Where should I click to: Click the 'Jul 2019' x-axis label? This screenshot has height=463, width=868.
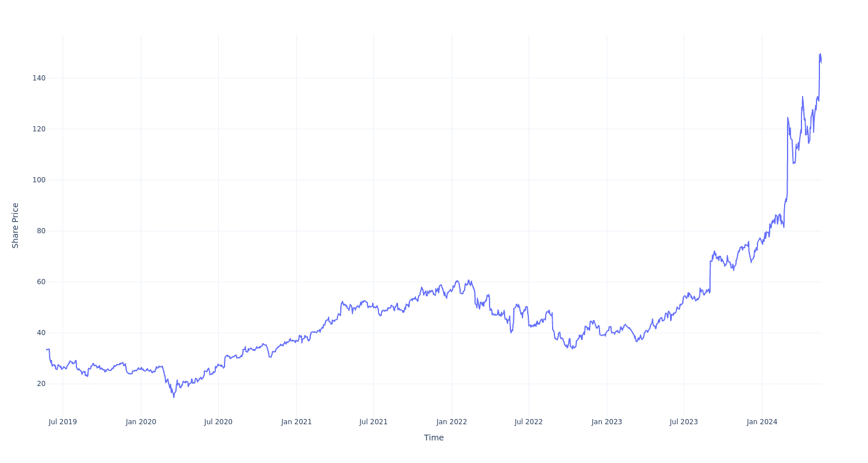coord(62,422)
